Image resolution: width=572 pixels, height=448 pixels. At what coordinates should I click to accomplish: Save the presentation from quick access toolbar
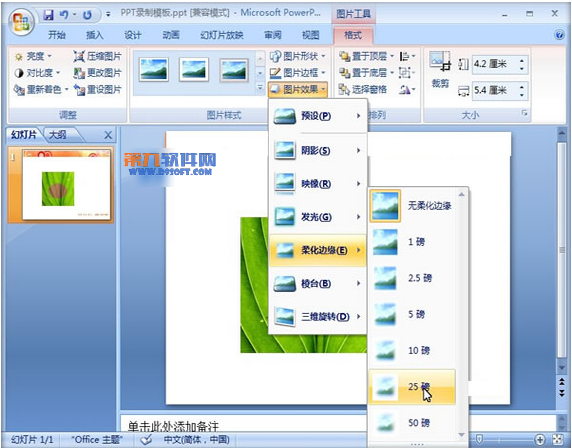49,15
